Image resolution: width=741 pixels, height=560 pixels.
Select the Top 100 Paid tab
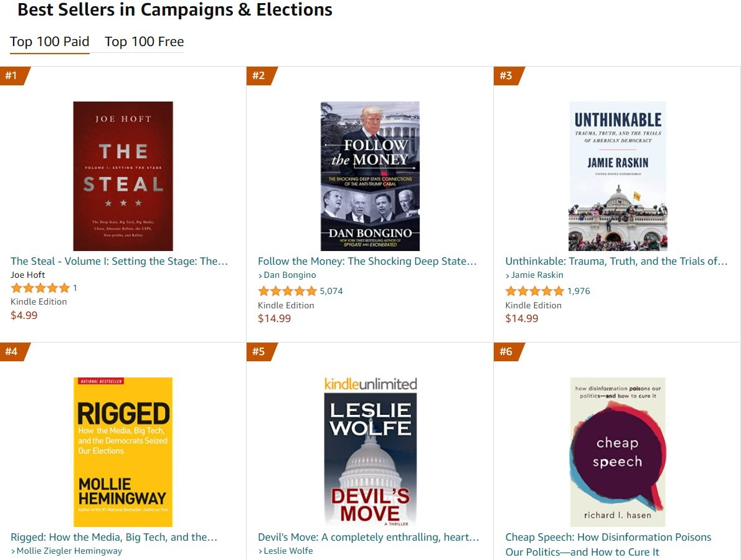coord(50,42)
